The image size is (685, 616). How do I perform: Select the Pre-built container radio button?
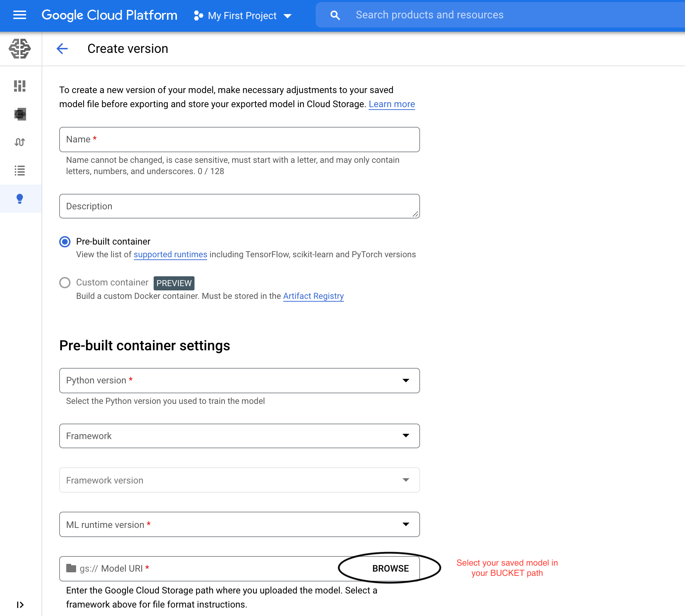pyautogui.click(x=65, y=242)
